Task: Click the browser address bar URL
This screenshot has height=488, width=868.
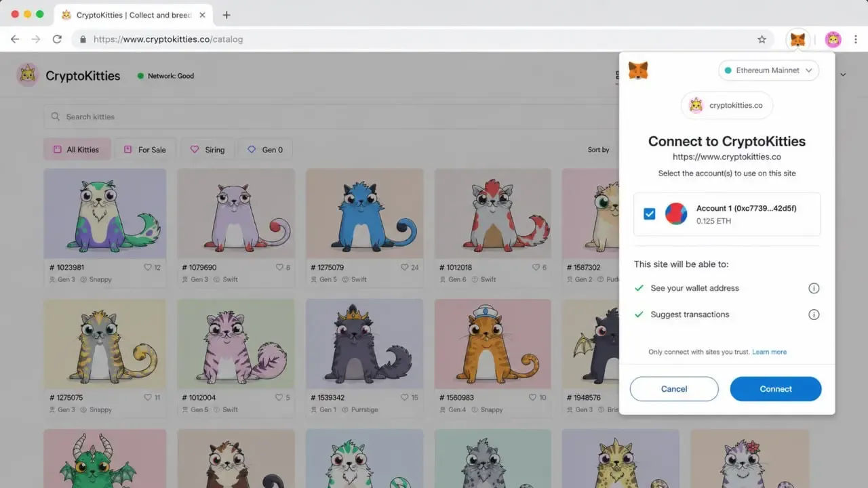Action: click(x=168, y=39)
